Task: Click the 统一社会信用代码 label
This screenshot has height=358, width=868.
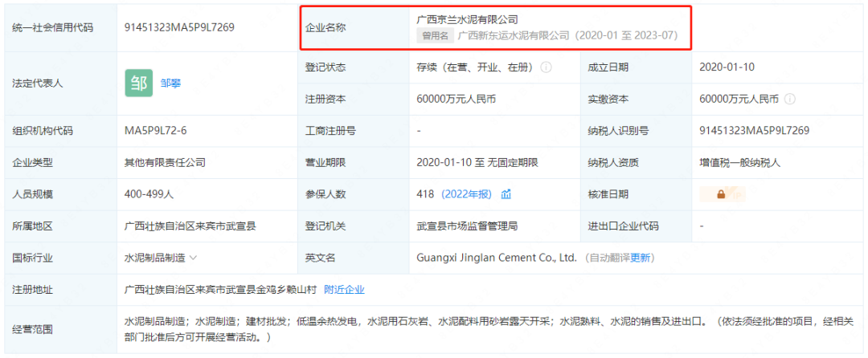Action: [52, 27]
